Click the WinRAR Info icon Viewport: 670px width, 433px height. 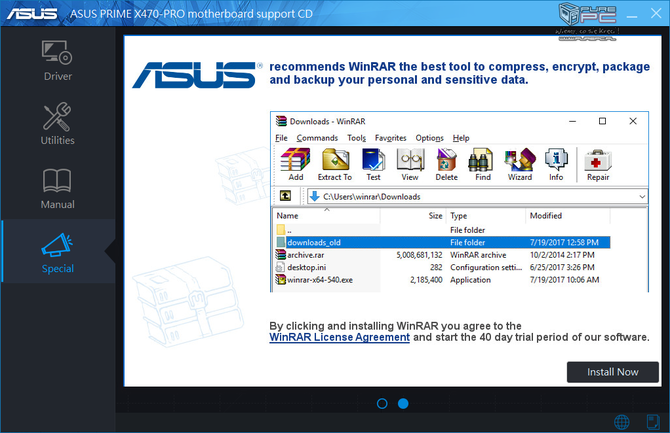point(556,165)
